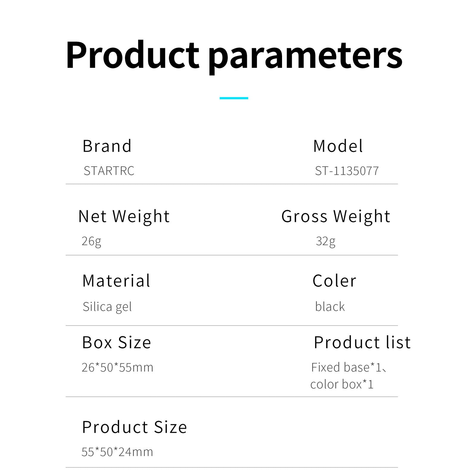Screen dimensions: 476x476
Task: Click model number ST-1135077
Action: pyautogui.click(x=347, y=171)
